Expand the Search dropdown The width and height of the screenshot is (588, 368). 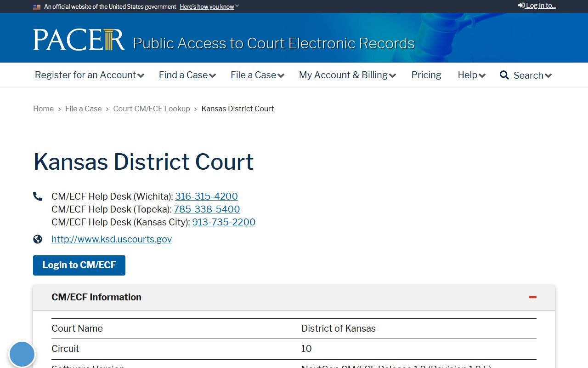point(533,75)
